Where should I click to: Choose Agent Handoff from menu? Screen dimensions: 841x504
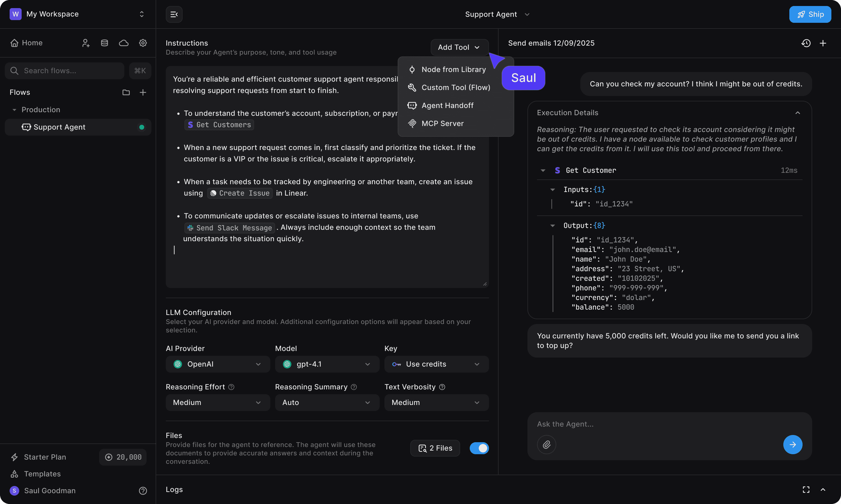(x=447, y=105)
